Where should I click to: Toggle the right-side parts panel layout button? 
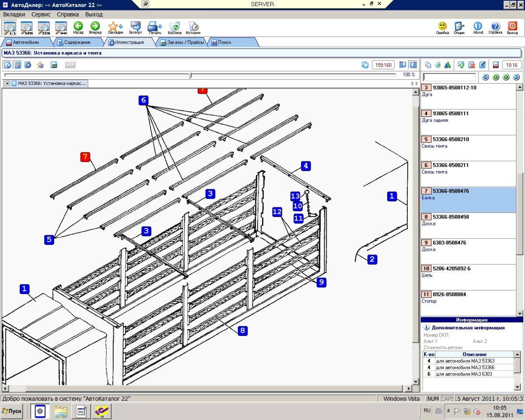(413, 65)
